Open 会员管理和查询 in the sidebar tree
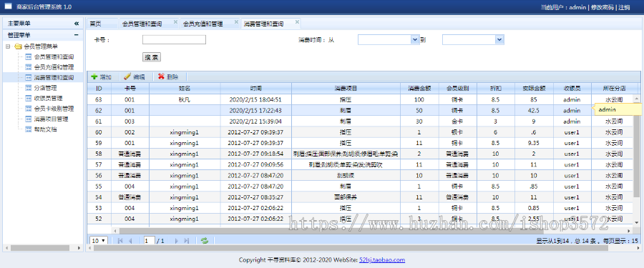 coord(54,56)
